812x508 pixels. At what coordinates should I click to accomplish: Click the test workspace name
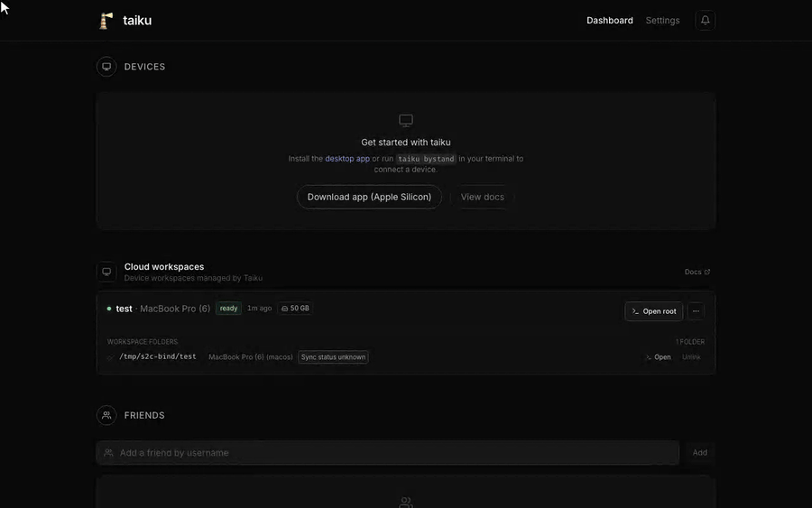pyautogui.click(x=124, y=309)
